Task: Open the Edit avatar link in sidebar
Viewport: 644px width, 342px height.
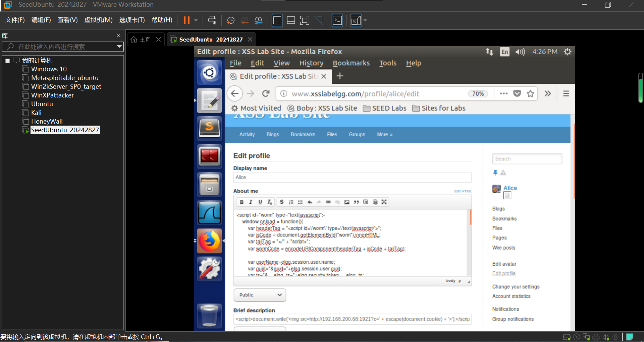Action: point(504,264)
